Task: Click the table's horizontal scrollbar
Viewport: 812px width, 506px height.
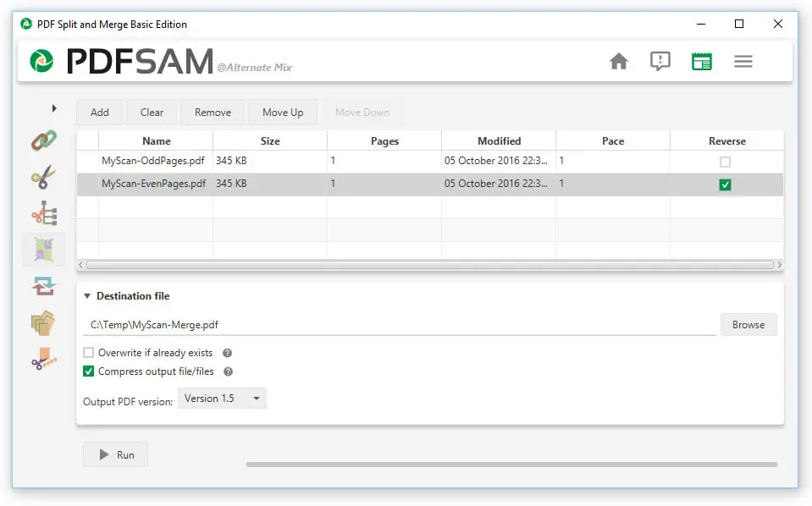Action: click(430, 265)
